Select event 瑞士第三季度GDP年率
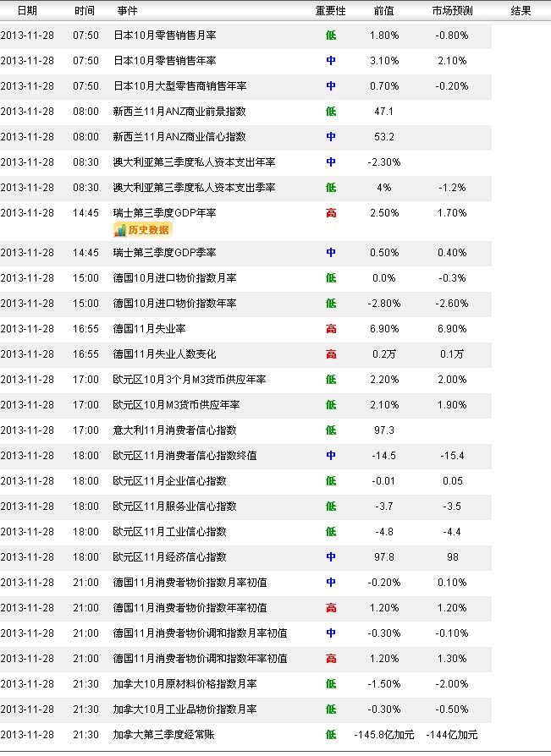The image size is (551, 756). [164, 212]
